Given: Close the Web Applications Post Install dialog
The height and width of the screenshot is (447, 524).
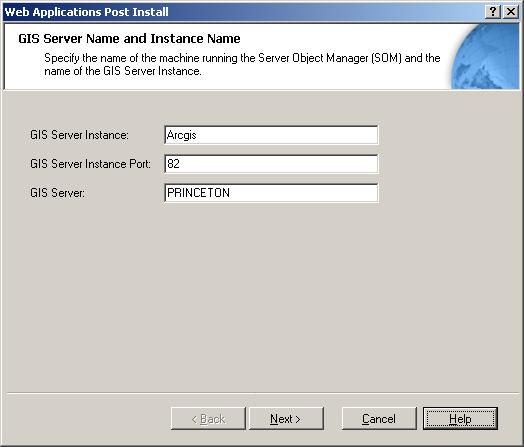Looking at the screenshot, I should [511, 12].
